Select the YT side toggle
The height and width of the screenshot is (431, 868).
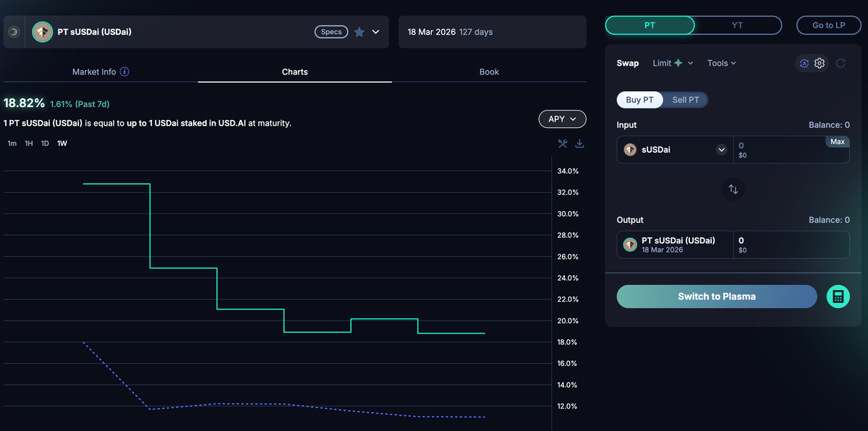coord(737,25)
